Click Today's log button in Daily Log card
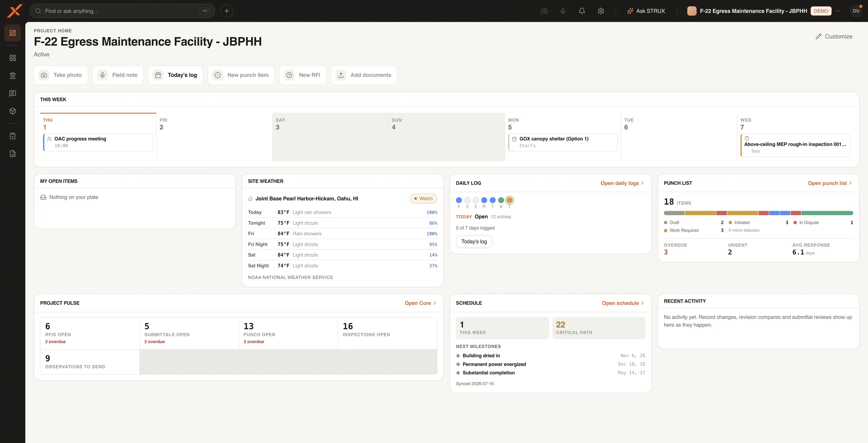The height and width of the screenshot is (443, 868). (x=474, y=242)
